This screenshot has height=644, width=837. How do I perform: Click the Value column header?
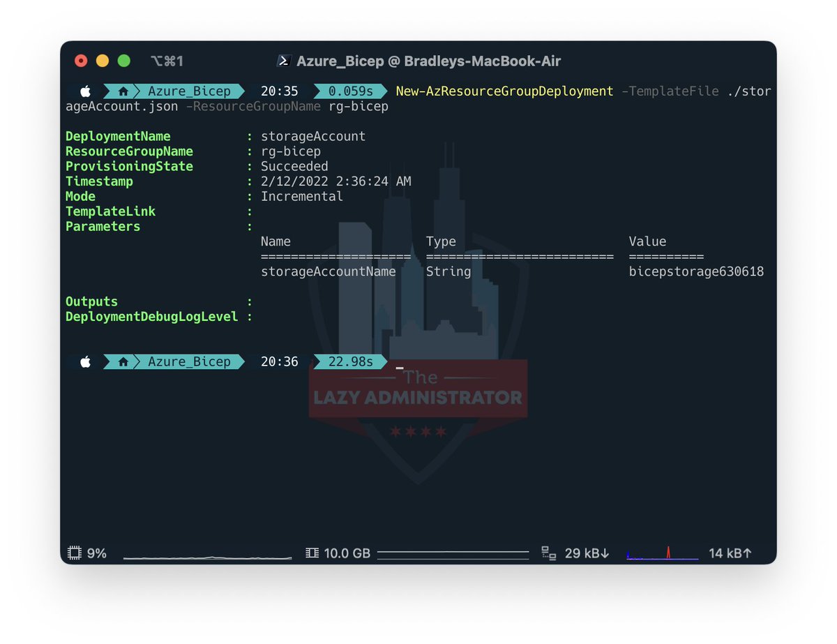point(647,241)
